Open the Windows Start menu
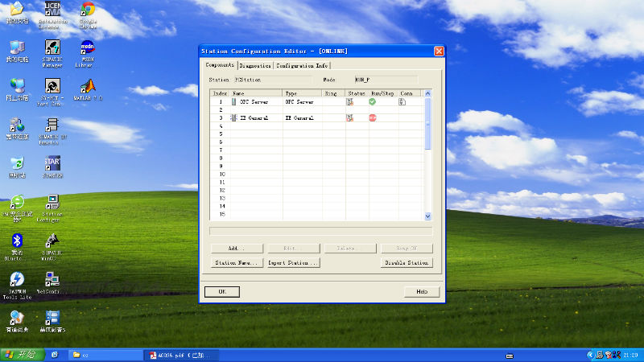Viewport: 644px width, 362px height. click(x=23, y=355)
